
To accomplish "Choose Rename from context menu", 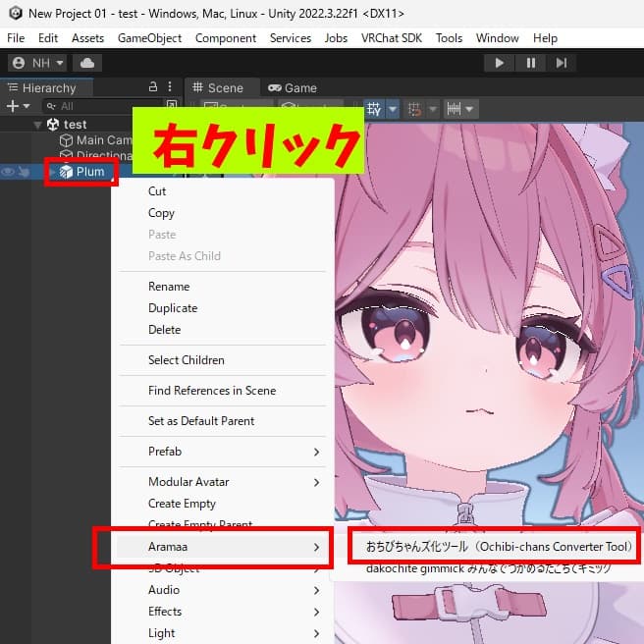I will (x=223, y=287).
